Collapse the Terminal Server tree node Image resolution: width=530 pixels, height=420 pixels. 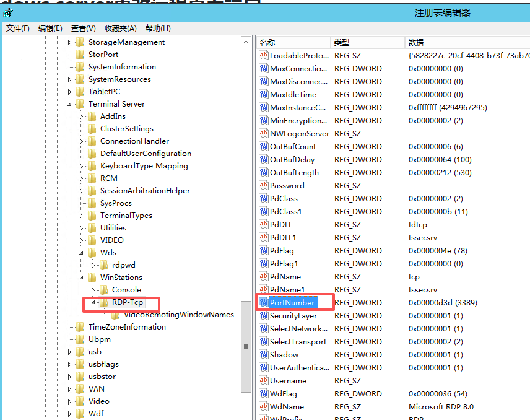click(x=69, y=104)
